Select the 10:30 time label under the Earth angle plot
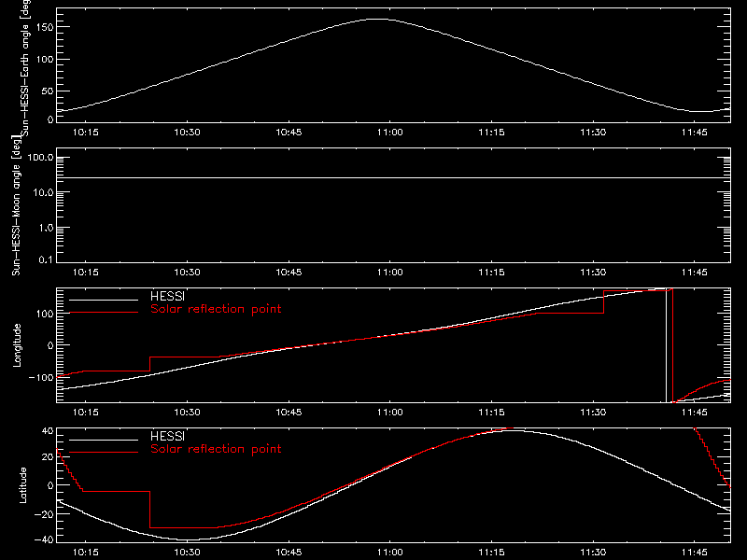Viewport: 747px width, 560px height. coord(188,133)
